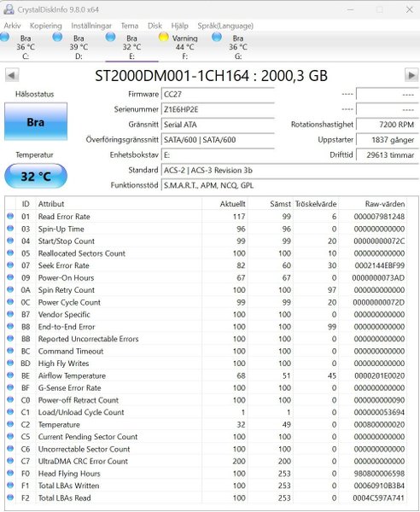Screen dimensions: 420x512
Task: Open the Arkiv menu
Action: tap(12, 26)
